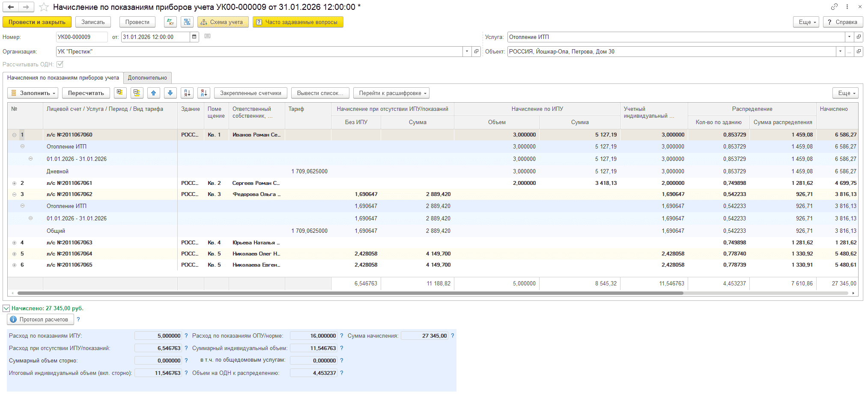Move row down with blue arrow
Viewport: 868px width, 395px height.
pyautogui.click(x=170, y=93)
